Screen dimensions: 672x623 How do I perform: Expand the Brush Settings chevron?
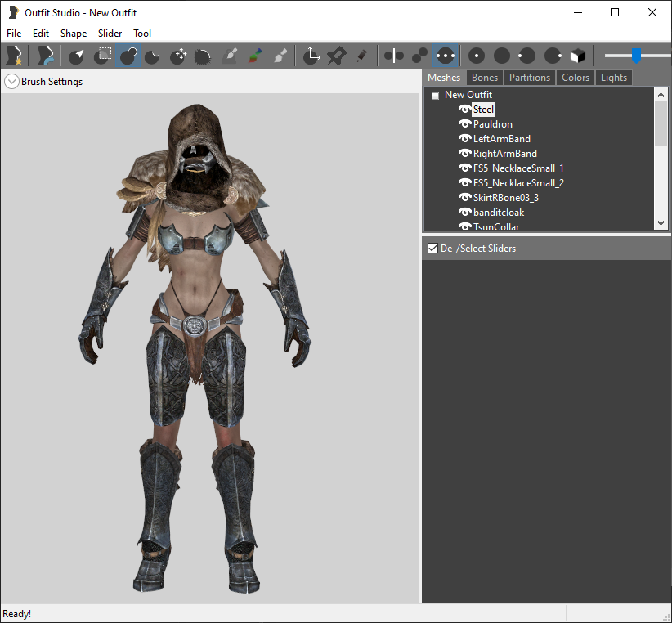pos(11,82)
